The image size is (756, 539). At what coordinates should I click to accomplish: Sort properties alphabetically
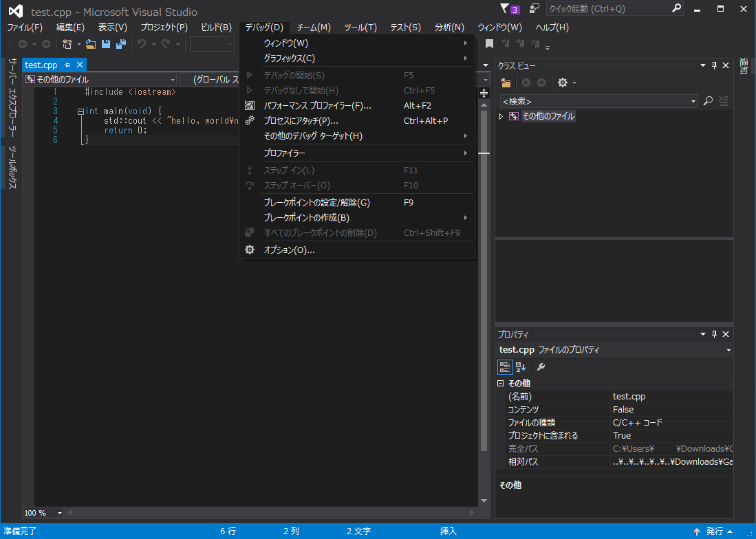pyautogui.click(x=521, y=367)
